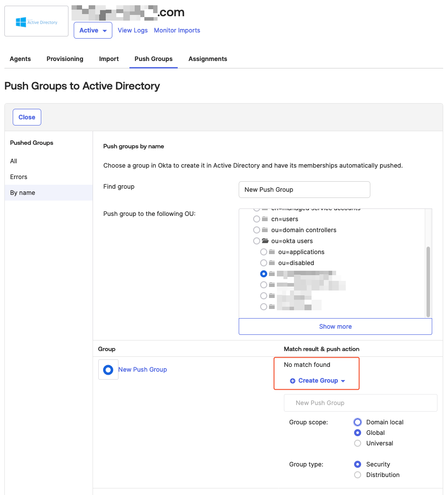This screenshot has height=495, width=448.
Task: Click the ou=applications tree label
Action: pos(301,252)
